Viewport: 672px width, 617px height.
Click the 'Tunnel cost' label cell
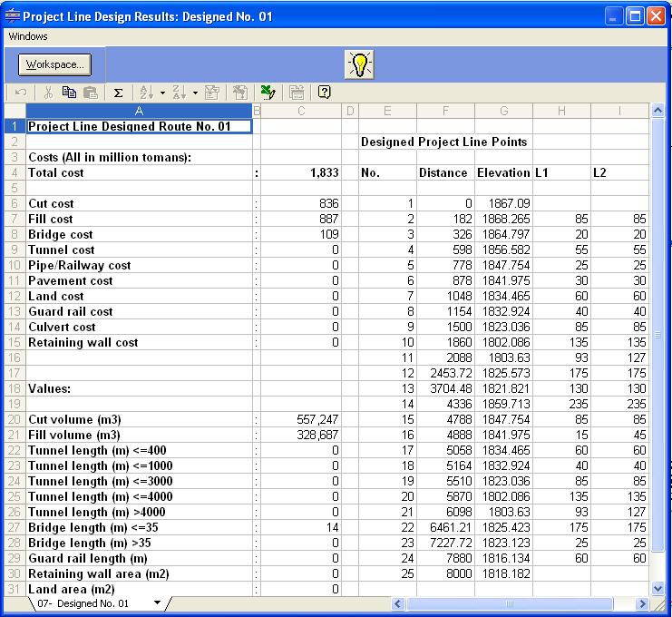[139, 250]
